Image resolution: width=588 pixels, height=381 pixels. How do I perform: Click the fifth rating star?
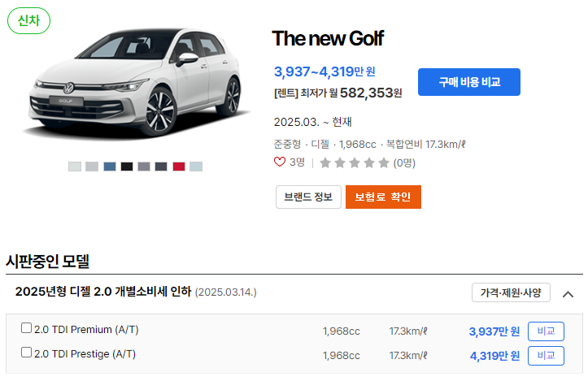(x=384, y=162)
